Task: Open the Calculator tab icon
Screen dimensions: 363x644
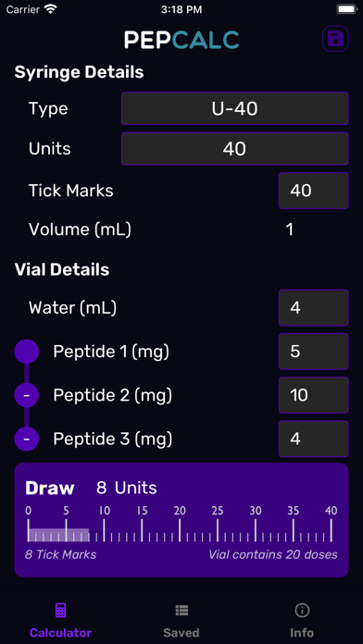Action: point(60,611)
